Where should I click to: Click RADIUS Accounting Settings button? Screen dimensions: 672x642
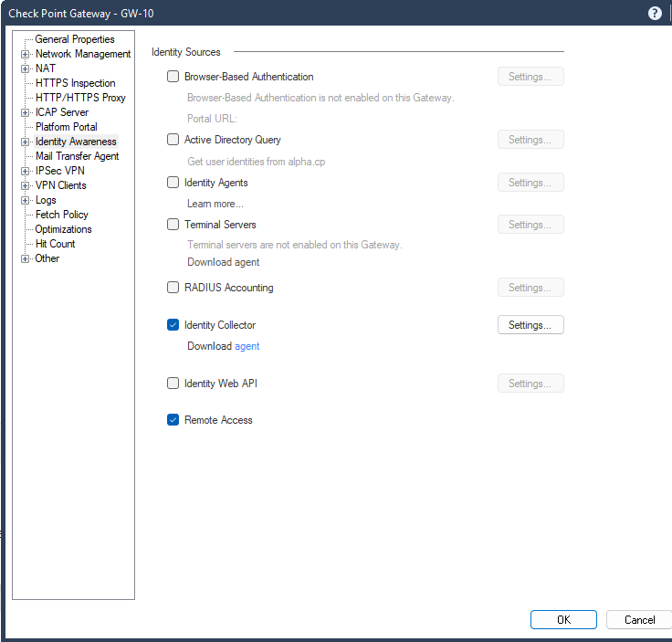click(530, 287)
